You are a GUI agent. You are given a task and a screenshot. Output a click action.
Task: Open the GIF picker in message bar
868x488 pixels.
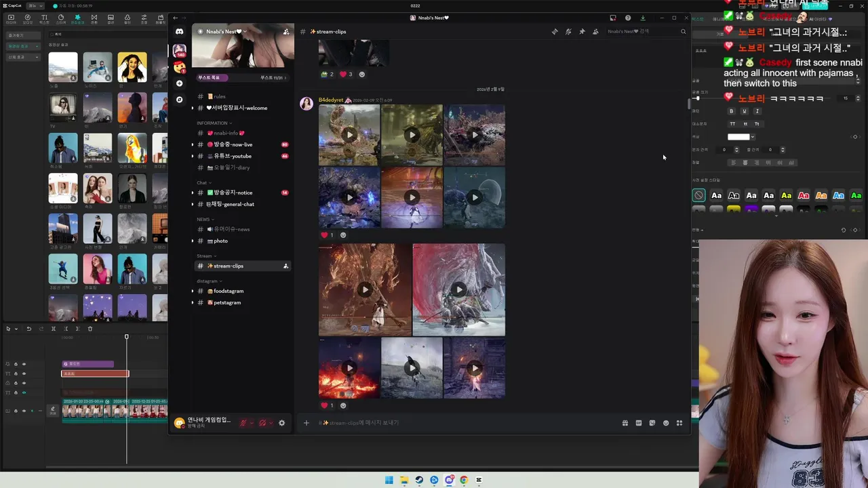click(638, 423)
